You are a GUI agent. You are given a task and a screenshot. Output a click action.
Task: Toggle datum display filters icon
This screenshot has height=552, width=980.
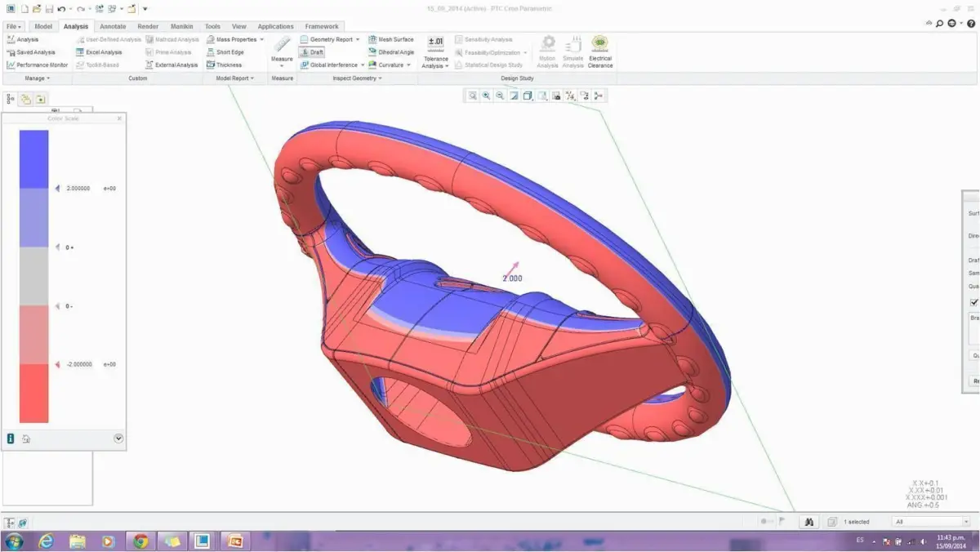coord(570,96)
